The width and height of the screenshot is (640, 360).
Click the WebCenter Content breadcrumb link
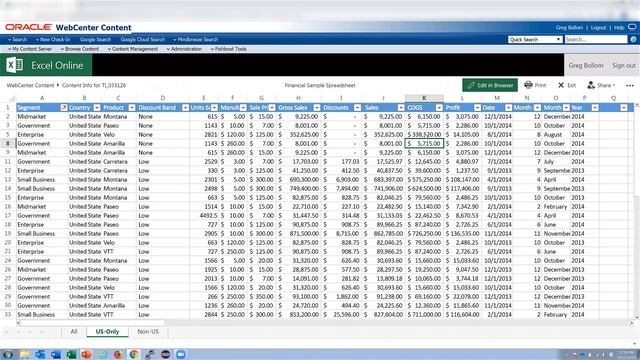(30, 85)
